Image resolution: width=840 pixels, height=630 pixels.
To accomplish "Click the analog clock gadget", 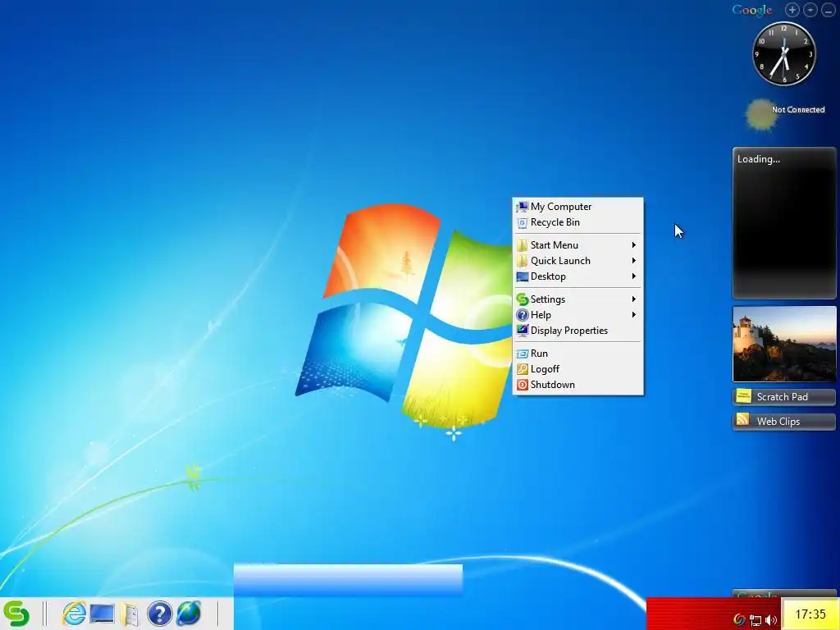I will tap(784, 53).
